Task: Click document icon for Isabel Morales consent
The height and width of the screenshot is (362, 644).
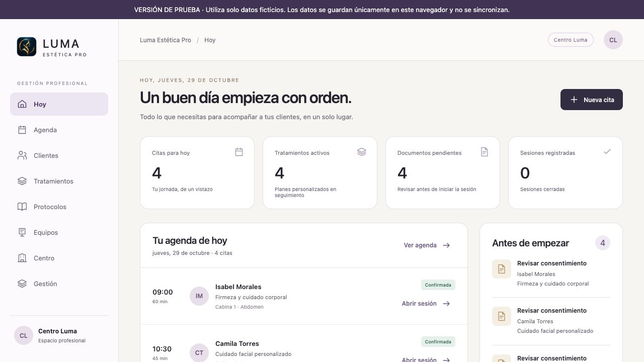Action: [502, 269]
